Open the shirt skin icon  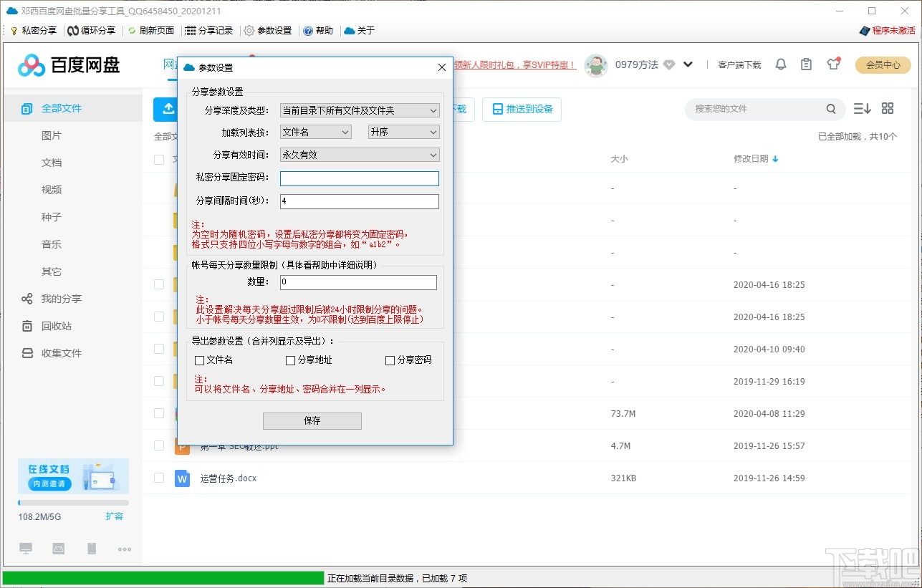click(833, 64)
